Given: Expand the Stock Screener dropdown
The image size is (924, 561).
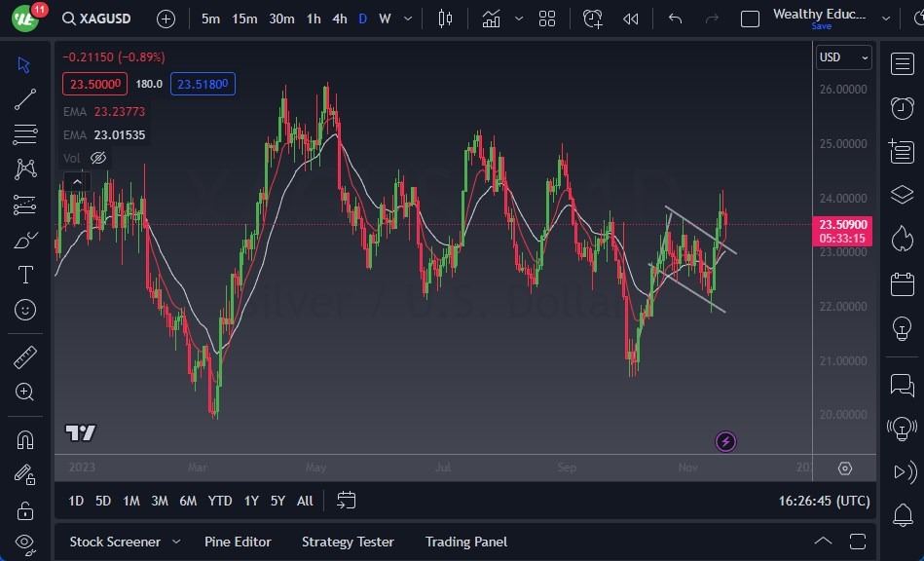Looking at the screenshot, I should [x=176, y=542].
